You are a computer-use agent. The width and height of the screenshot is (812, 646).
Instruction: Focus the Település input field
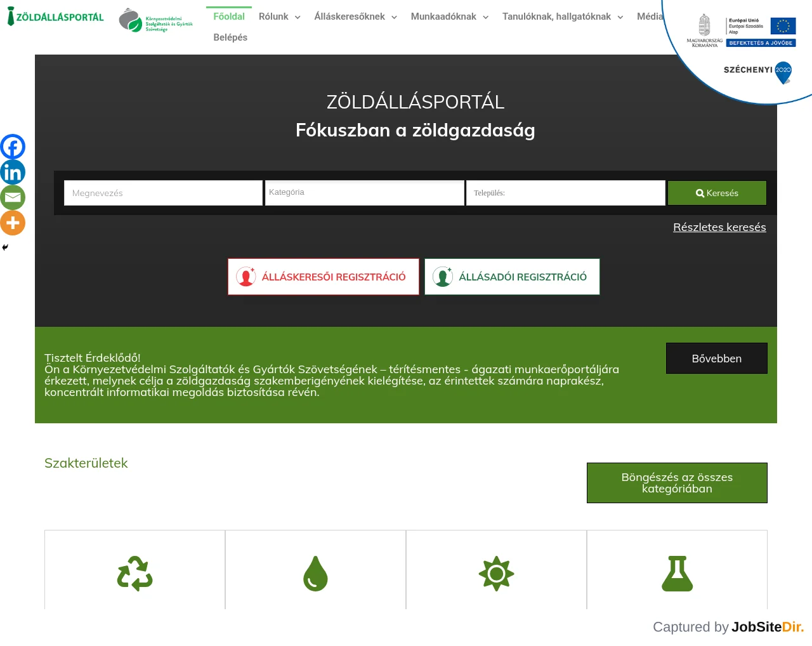pyautogui.click(x=566, y=193)
